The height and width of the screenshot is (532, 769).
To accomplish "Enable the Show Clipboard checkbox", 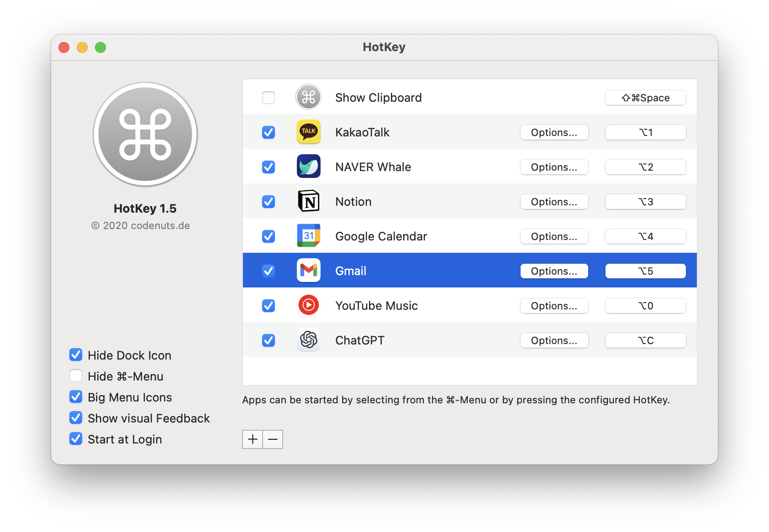I will (269, 98).
